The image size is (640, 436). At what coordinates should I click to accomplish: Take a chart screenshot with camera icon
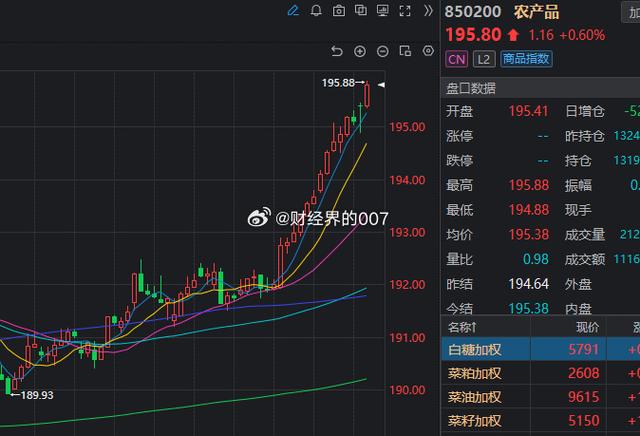pyautogui.click(x=339, y=11)
